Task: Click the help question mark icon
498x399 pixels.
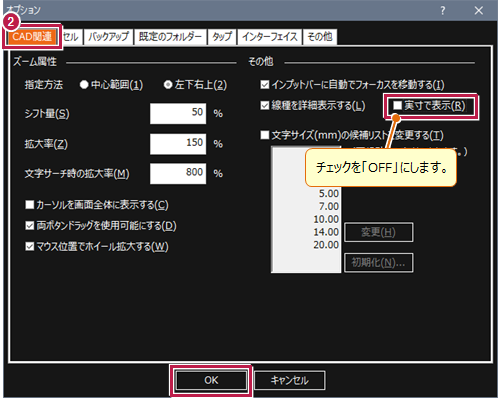Action: click(x=442, y=11)
